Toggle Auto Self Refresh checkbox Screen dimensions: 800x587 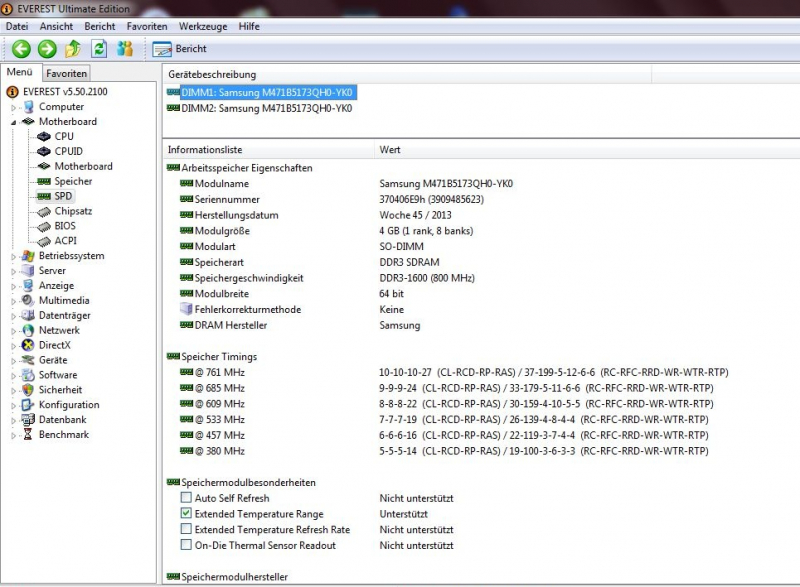coord(187,498)
